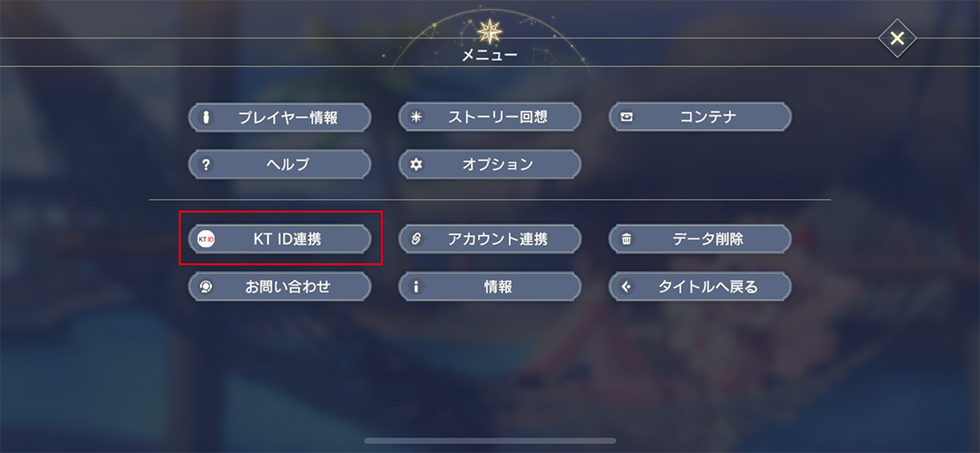Click the KT ID red logo icon
Viewport: 980px width, 453px height.
[206, 239]
